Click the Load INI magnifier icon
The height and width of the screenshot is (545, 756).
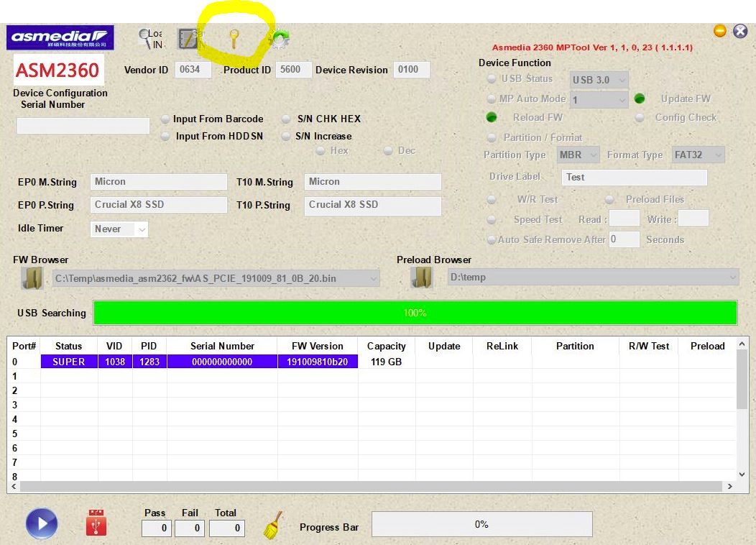click(x=150, y=39)
